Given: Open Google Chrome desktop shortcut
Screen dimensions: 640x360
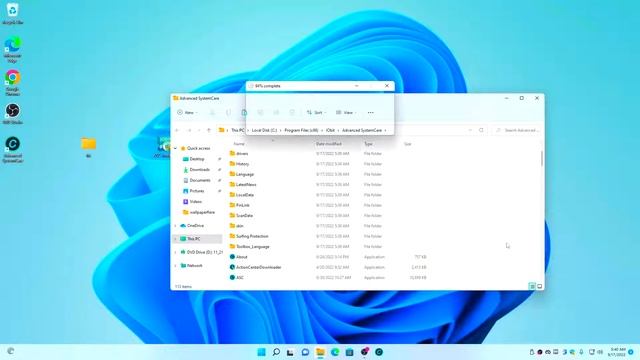Looking at the screenshot, I should [12, 82].
